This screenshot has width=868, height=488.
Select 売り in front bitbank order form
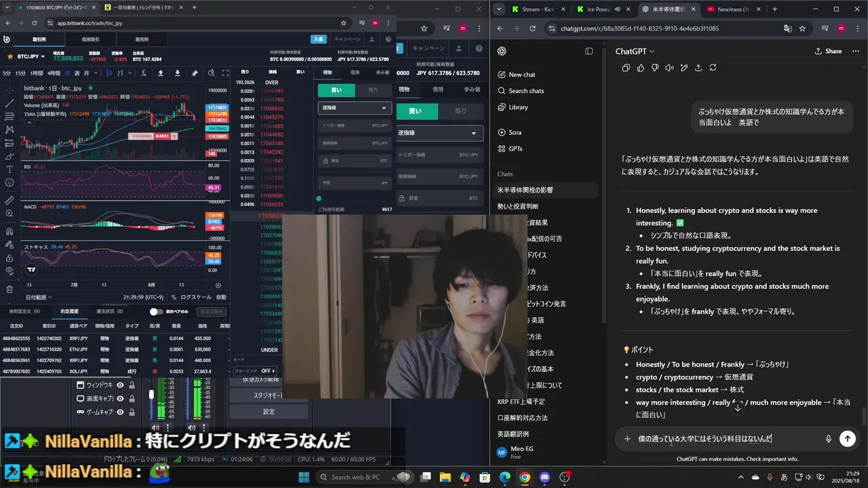(x=373, y=89)
